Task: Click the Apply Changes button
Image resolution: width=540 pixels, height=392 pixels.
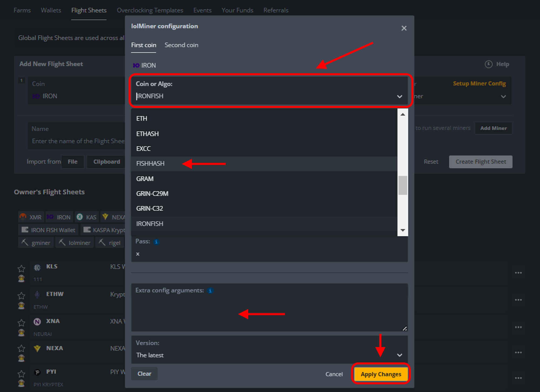Action: tap(381, 374)
